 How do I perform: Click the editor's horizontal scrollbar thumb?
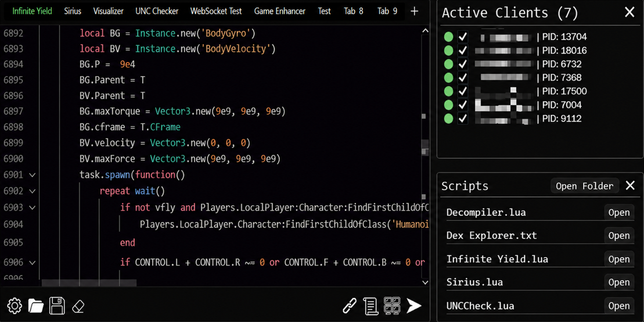point(89,283)
